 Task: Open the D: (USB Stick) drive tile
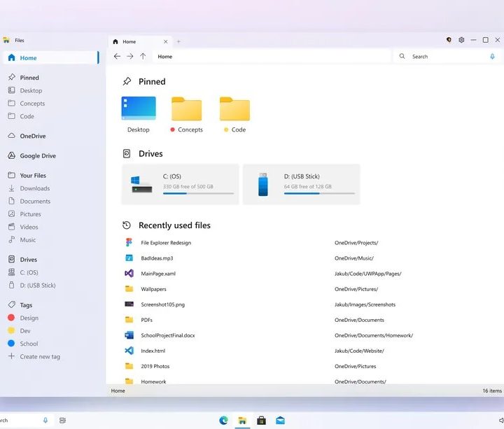coord(301,184)
